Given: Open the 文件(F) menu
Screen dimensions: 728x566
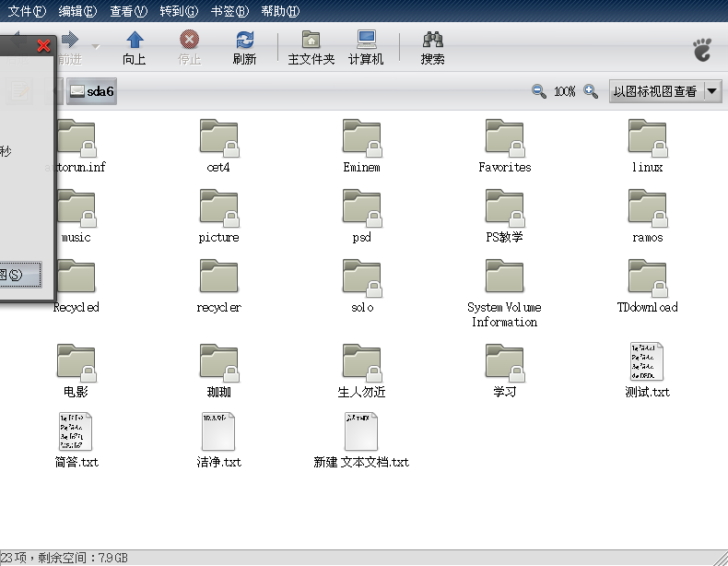Looking at the screenshot, I should 27,11.
